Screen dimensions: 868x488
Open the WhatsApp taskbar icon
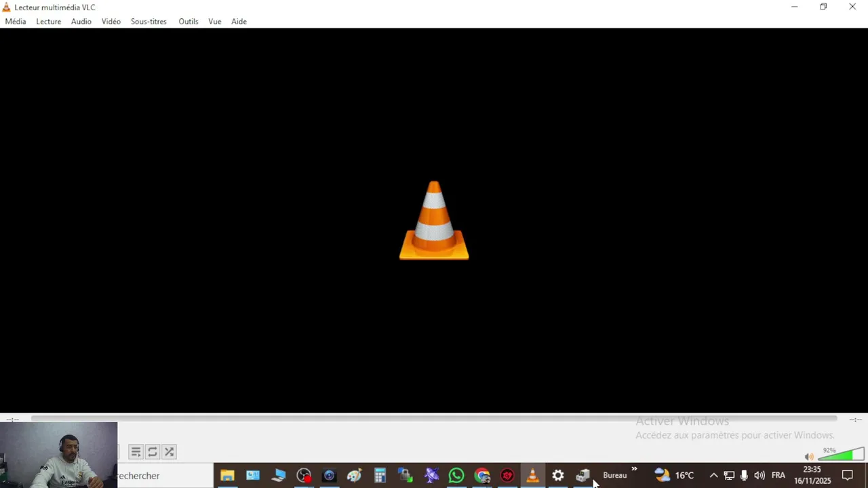(x=456, y=476)
